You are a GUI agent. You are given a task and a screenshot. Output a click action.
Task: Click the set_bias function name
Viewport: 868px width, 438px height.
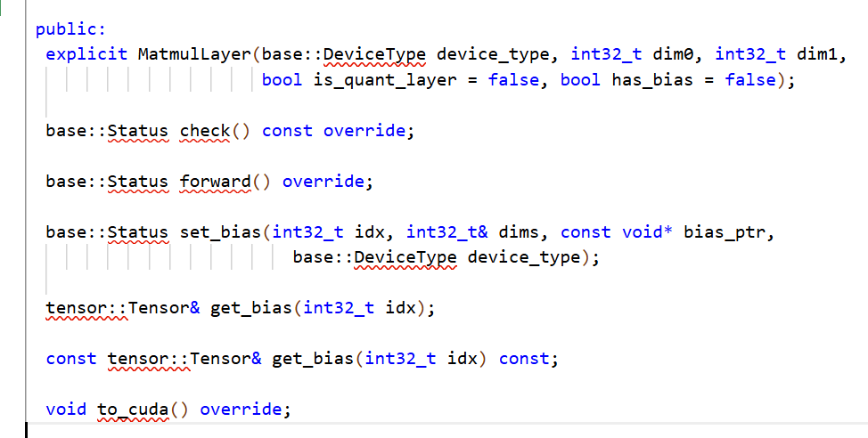point(220,232)
